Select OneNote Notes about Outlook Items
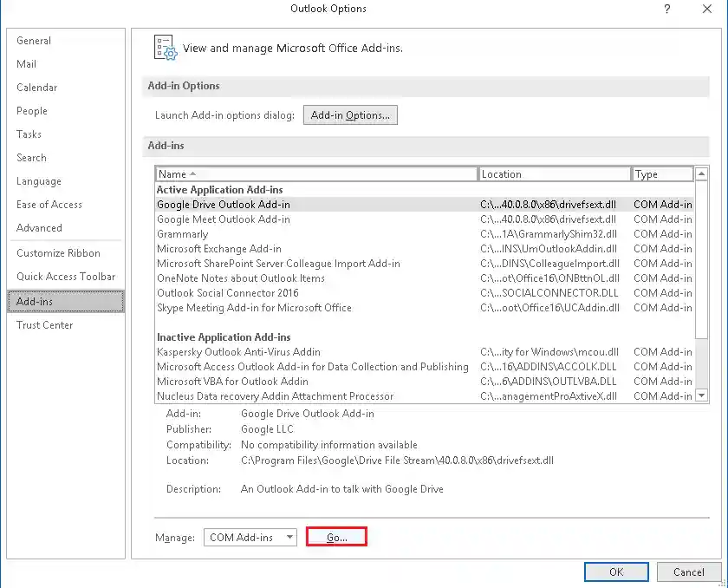Image resolution: width=728 pixels, height=588 pixels. click(425, 278)
